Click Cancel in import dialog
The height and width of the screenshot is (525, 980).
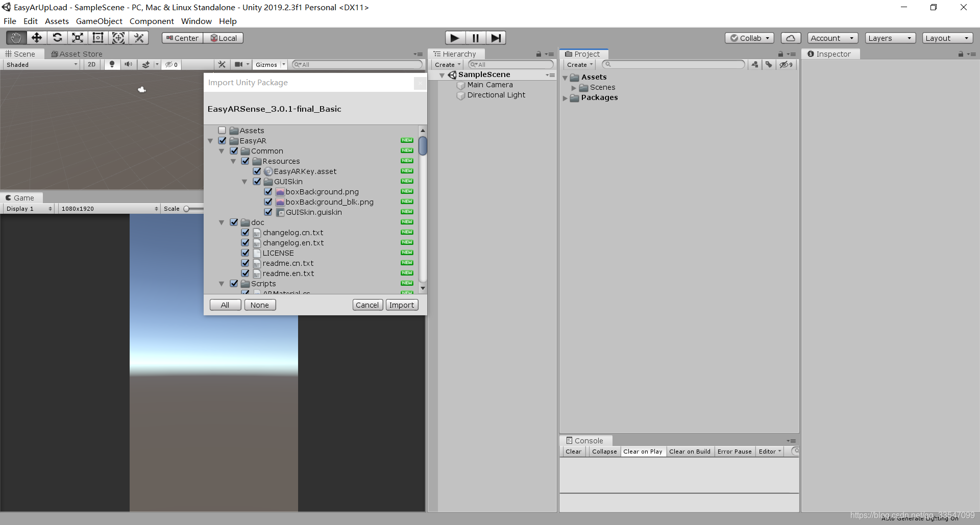pos(367,305)
